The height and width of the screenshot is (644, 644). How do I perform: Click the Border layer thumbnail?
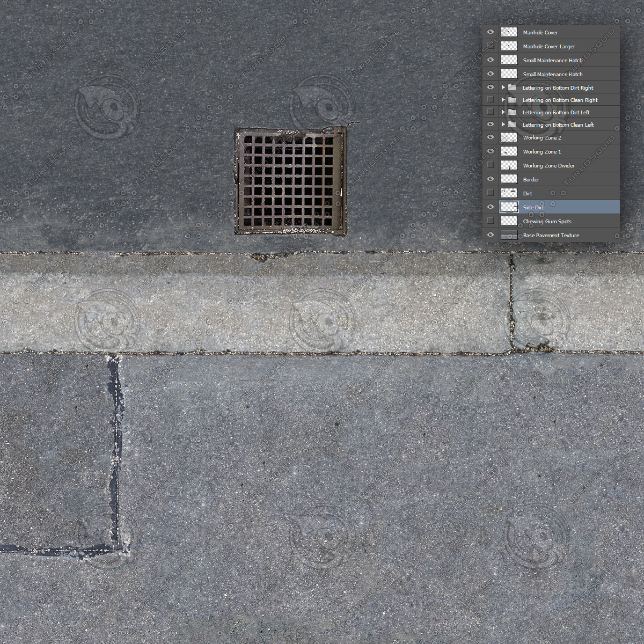click(x=508, y=179)
